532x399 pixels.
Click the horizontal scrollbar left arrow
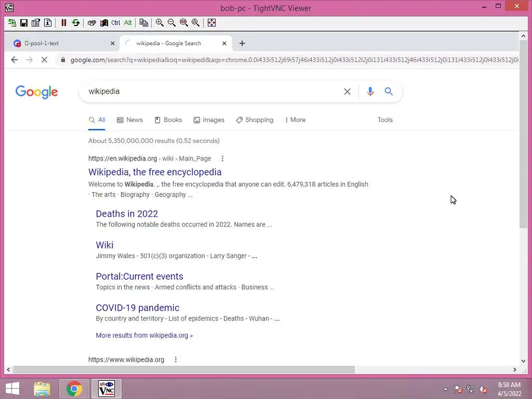pos(8,369)
